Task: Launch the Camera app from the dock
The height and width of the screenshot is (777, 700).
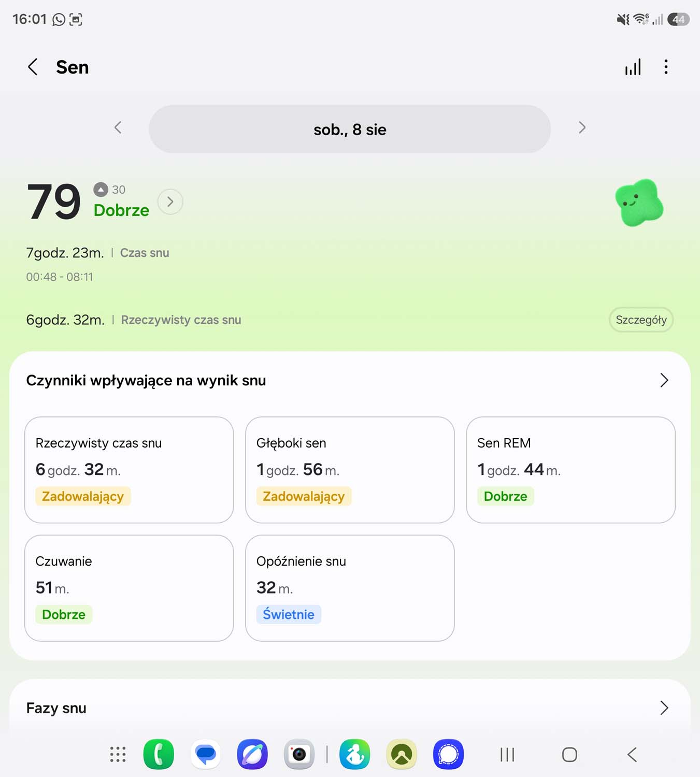Action: tap(299, 754)
